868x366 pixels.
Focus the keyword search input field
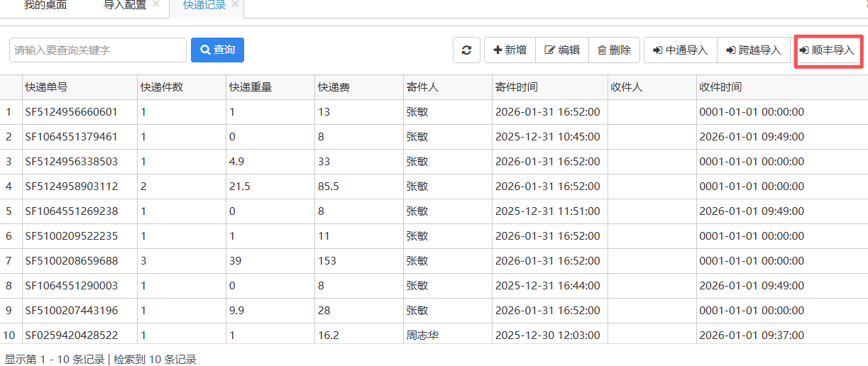[98, 50]
